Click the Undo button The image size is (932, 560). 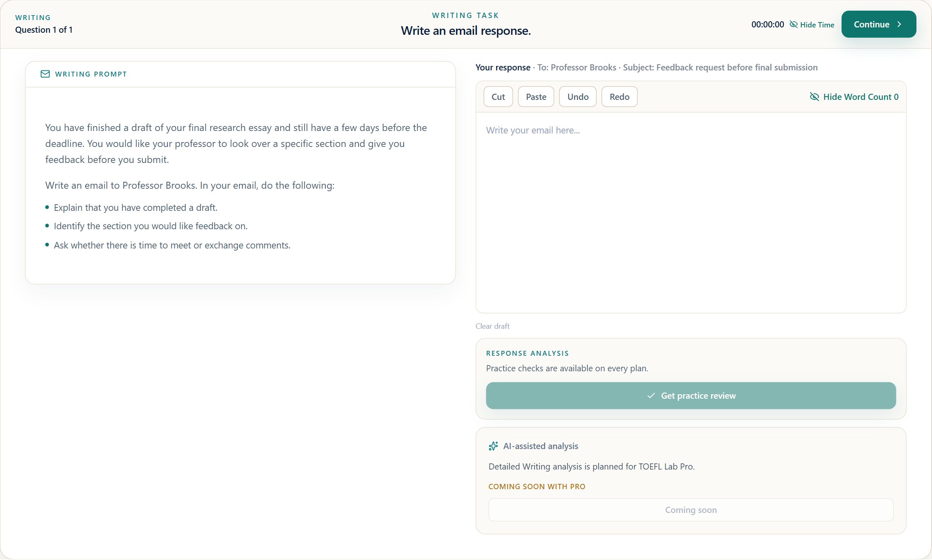[x=578, y=97]
